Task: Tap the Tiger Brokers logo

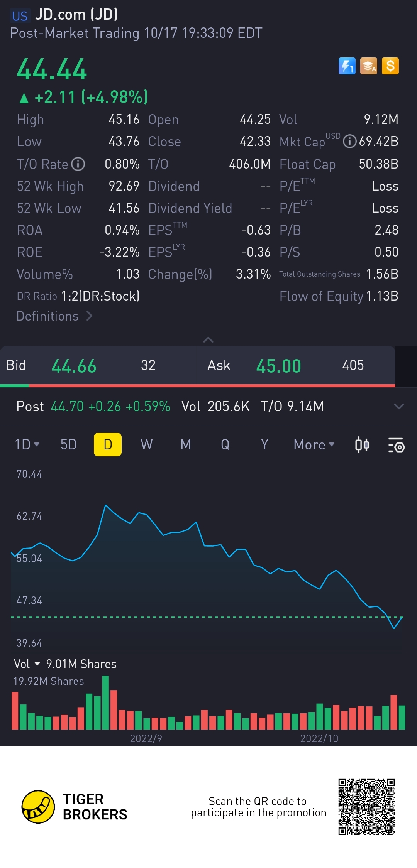Action: [38, 807]
